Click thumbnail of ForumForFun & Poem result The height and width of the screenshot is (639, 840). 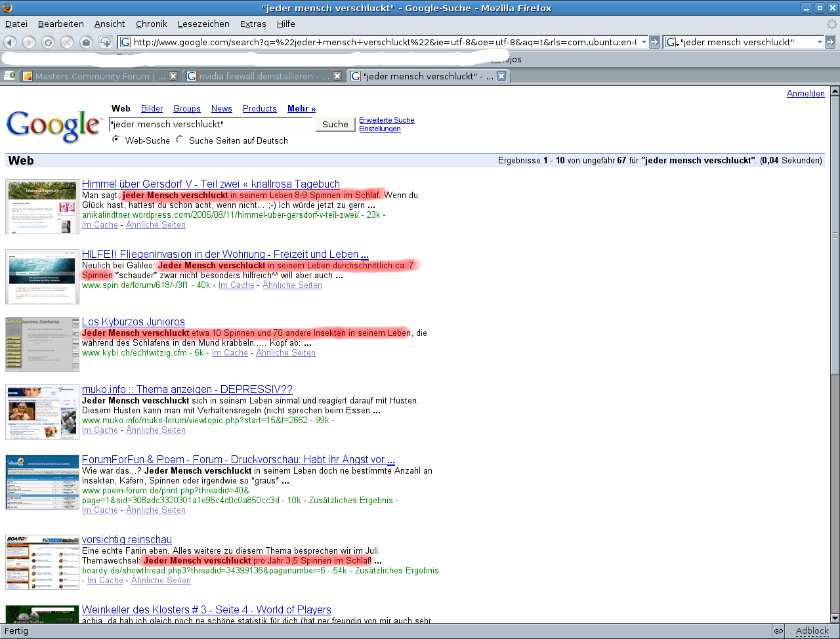pyautogui.click(x=42, y=482)
